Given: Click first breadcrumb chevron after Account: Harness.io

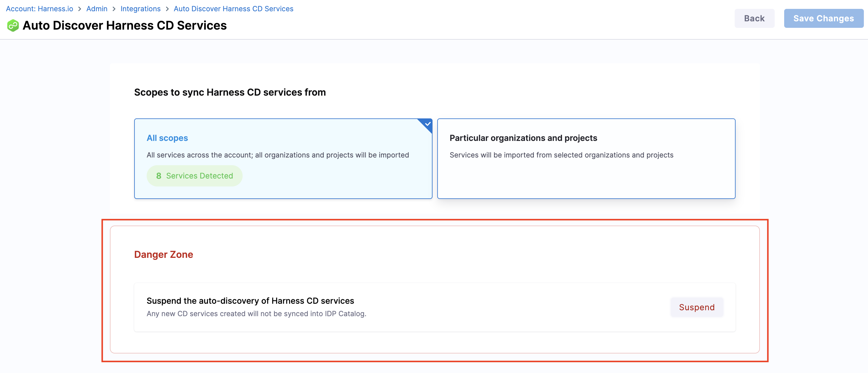Looking at the screenshot, I should 80,9.
